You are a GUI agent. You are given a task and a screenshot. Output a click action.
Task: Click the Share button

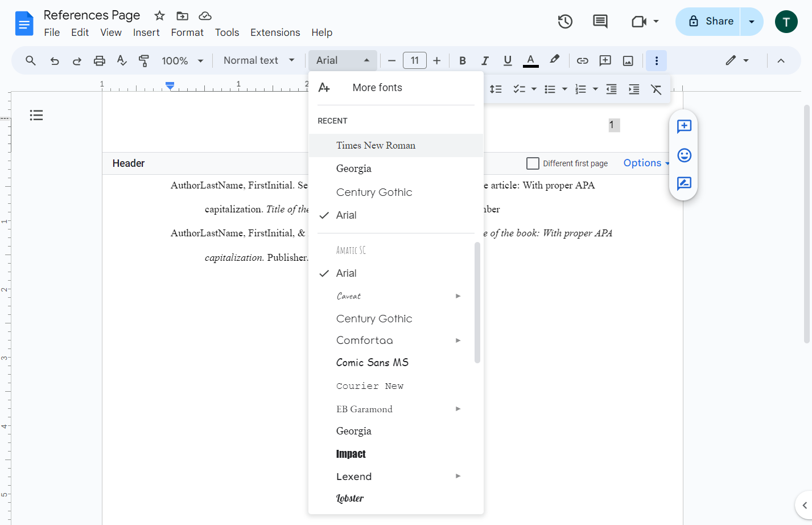click(x=708, y=22)
